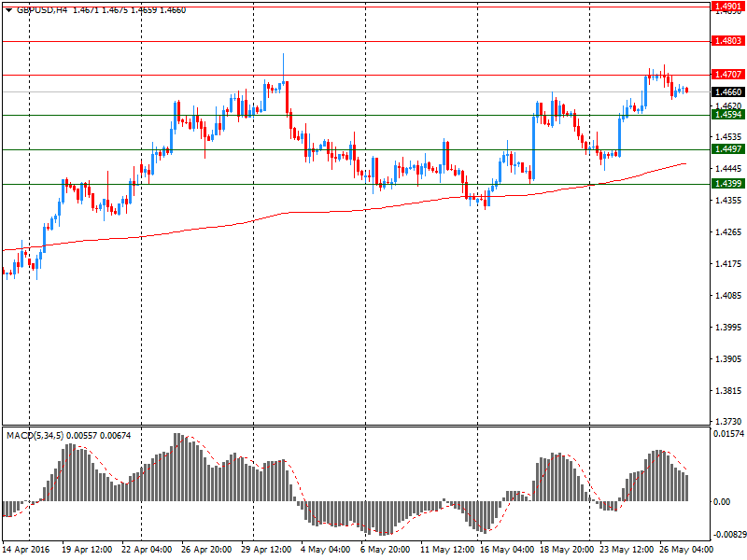Click the 1.4355 price scale value
The height and width of the screenshot is (560, 747).
[x=728, y=201]
